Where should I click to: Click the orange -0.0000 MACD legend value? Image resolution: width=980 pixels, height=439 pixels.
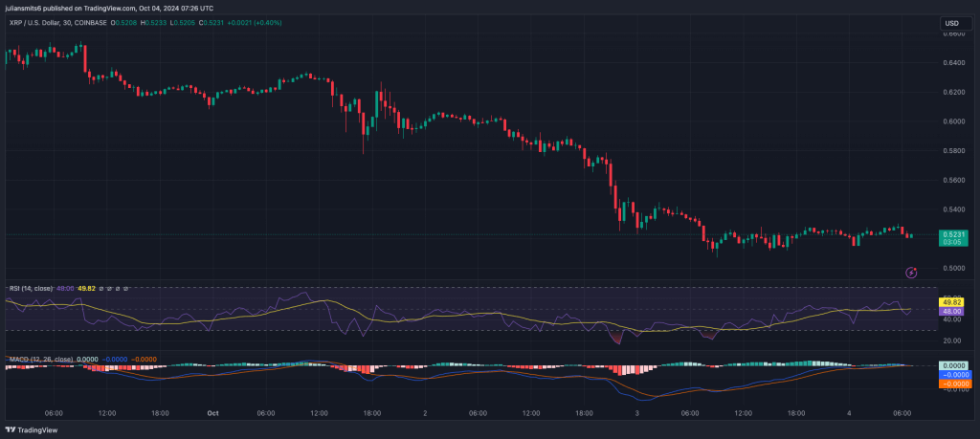tap(144, 359)
